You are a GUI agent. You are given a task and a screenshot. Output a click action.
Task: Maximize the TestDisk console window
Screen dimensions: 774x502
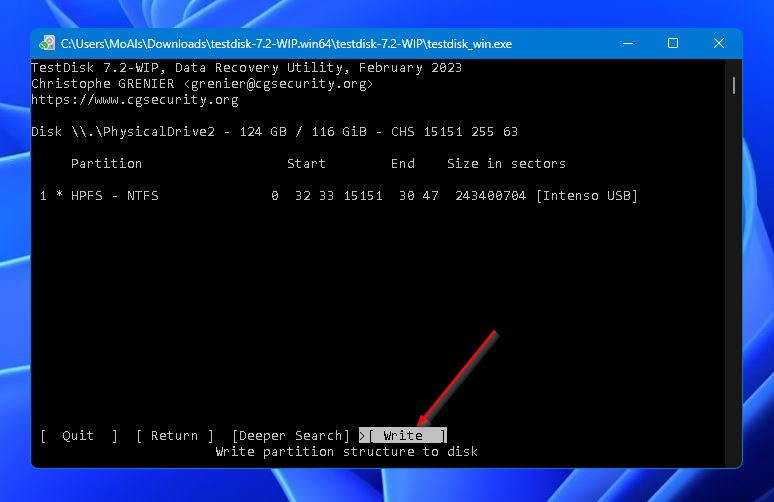tap(673, 43)
